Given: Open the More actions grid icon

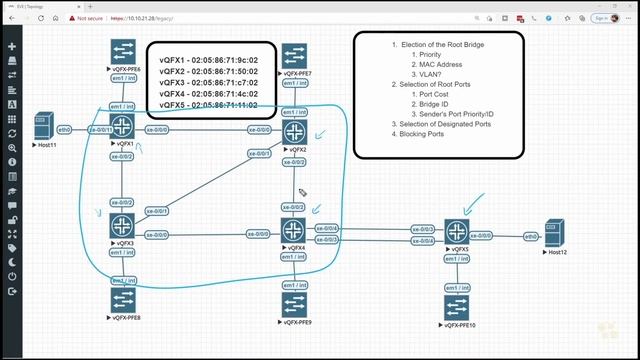Looking at the screenshot, I should tap(12, 119).
